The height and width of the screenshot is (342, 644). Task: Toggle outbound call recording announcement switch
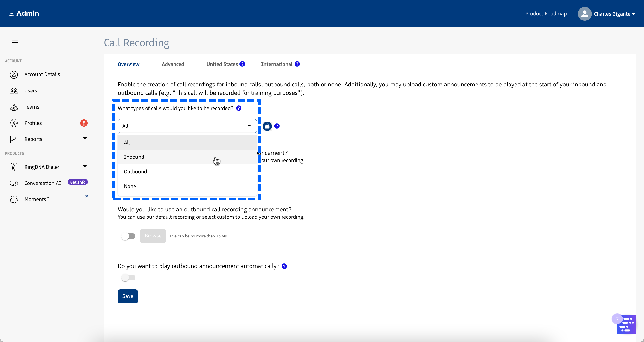point(128,236)
